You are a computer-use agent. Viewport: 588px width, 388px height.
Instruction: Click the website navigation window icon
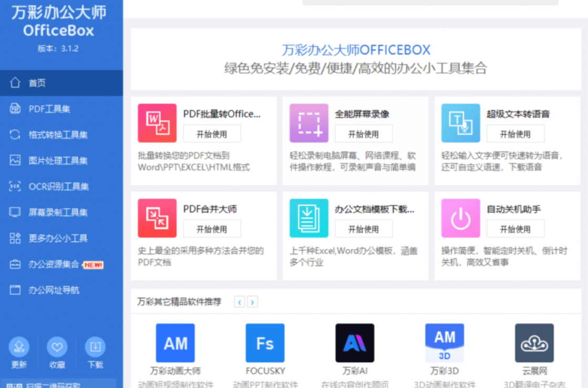[x=15, y=290]
